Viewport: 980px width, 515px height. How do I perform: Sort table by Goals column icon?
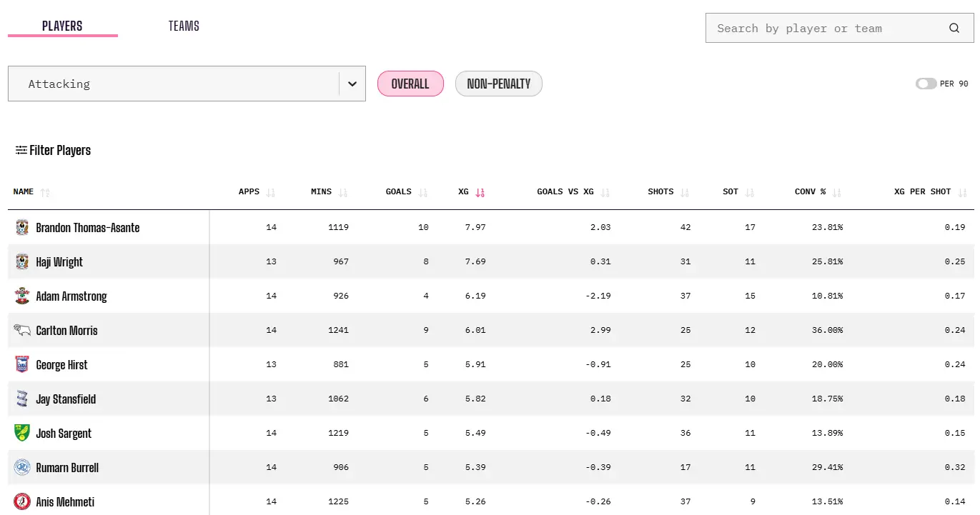[422, 192]
